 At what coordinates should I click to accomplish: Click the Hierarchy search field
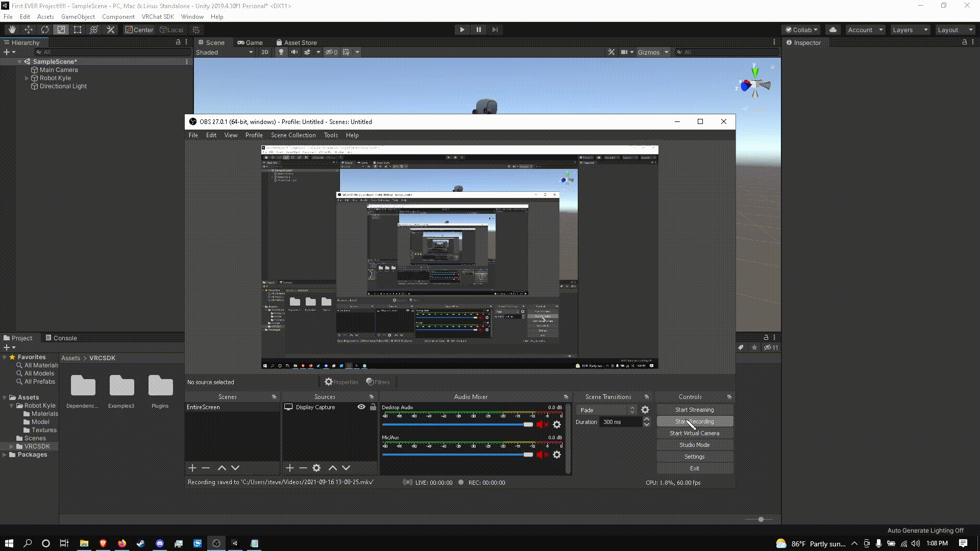coord(112,52)
